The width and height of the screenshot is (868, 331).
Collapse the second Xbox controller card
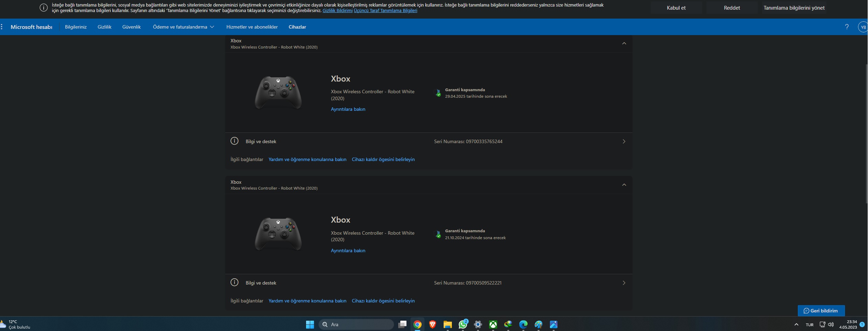tap(624, 185)
